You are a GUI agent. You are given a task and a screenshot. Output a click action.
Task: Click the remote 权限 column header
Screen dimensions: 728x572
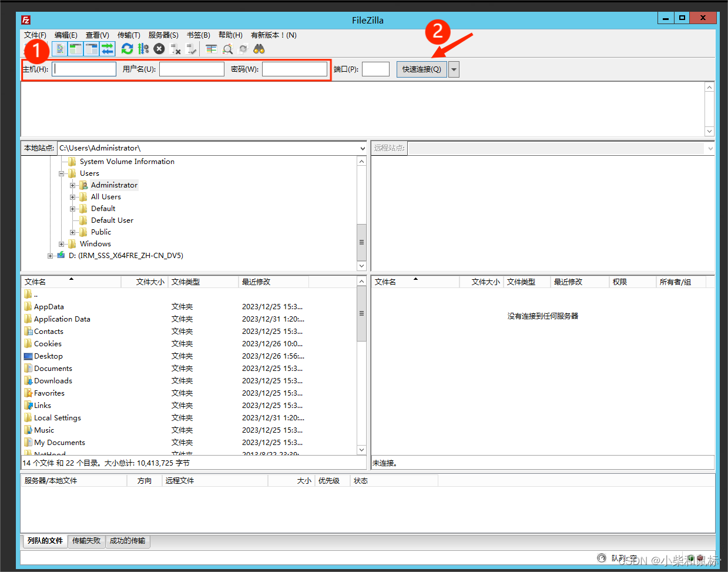(x=632, y=282)
